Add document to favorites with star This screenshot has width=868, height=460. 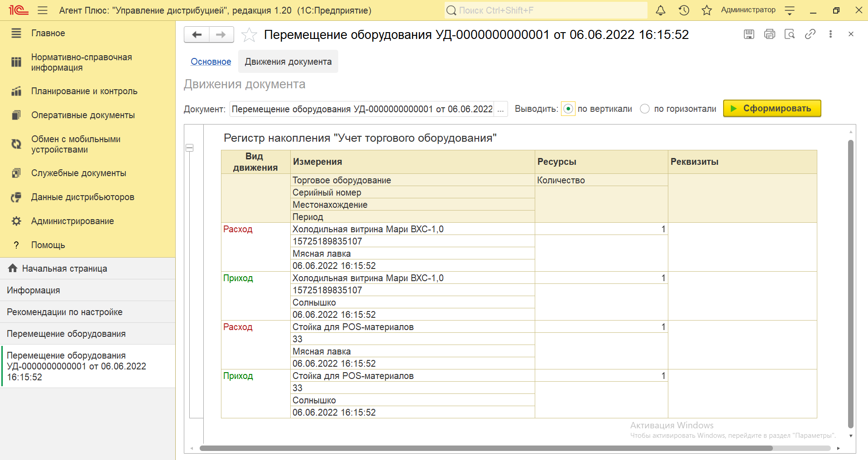[x=249, y=35]
